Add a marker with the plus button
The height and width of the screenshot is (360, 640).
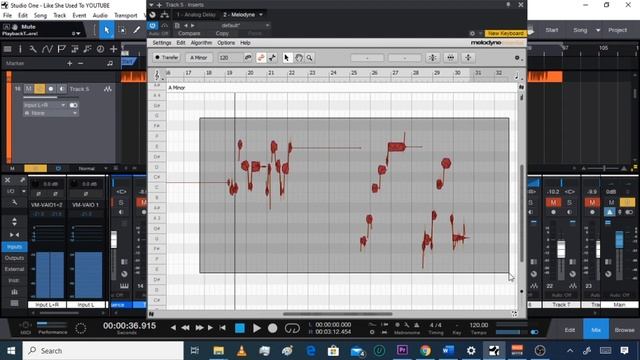point(69,63)
